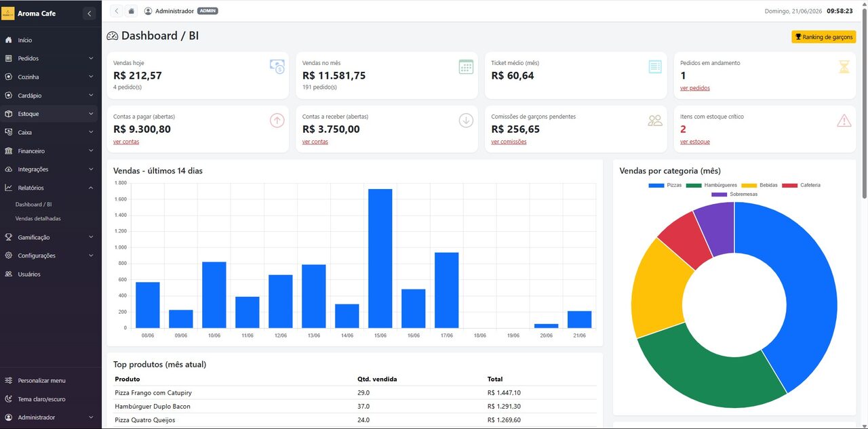Image resolution: width=868 pixels, height=429 pixels.
Task: Click the Usuários people icon in the sidebar
Action: click(8, 274)
